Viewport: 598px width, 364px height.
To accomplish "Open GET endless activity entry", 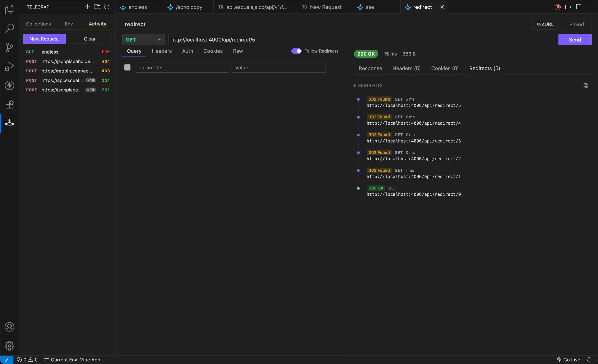I will coord(68,52).
